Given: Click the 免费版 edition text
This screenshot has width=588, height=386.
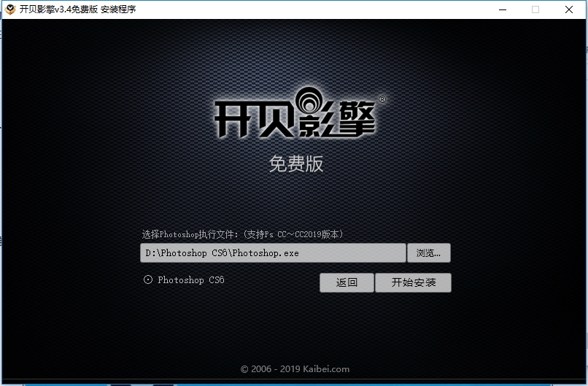Looking at the screenshot, I should click(296, 164).
